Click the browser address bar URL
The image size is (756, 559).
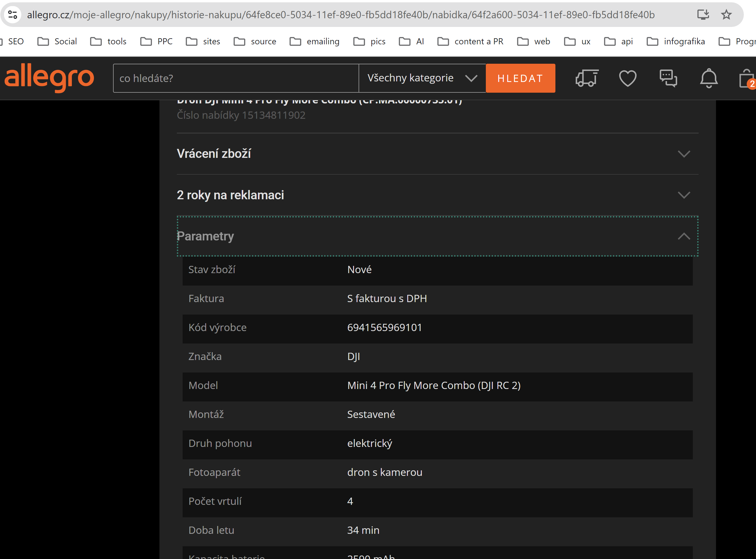(x=341, y=14)
